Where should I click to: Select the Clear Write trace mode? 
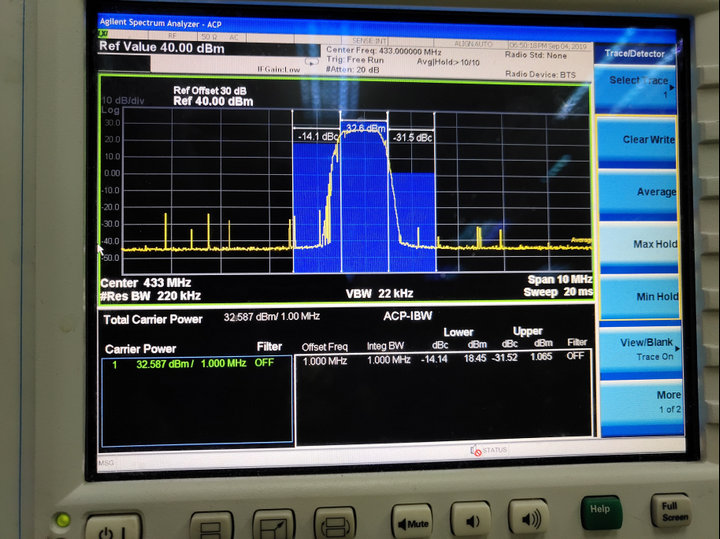click(x=648, y=140)
